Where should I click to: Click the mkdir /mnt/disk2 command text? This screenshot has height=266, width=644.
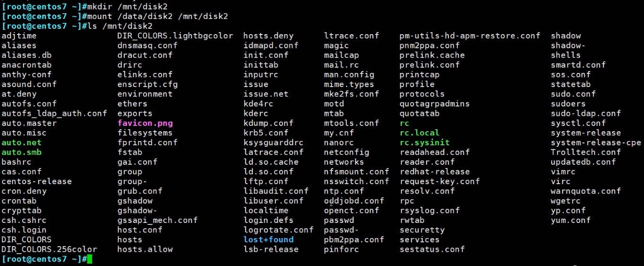127,7
